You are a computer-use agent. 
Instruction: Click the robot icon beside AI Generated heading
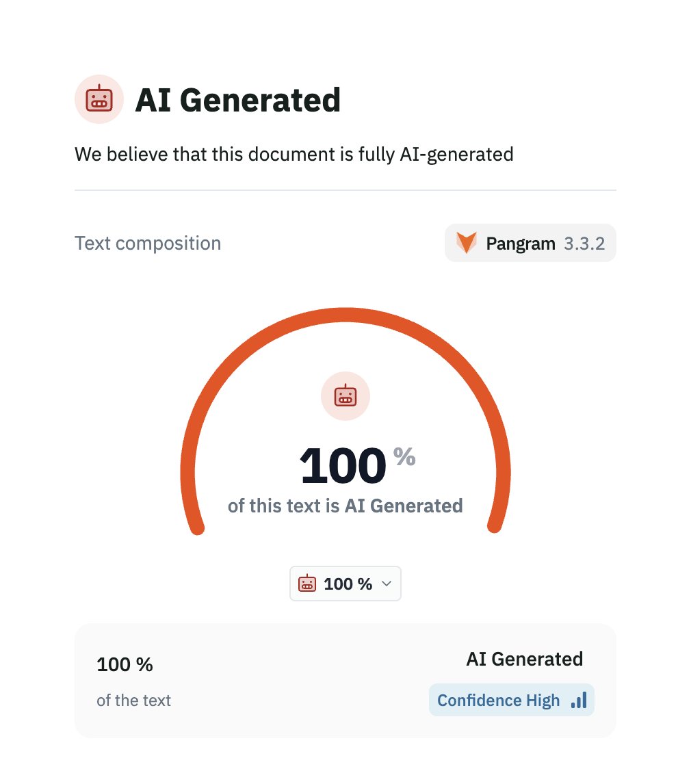[x=99, y=99]
